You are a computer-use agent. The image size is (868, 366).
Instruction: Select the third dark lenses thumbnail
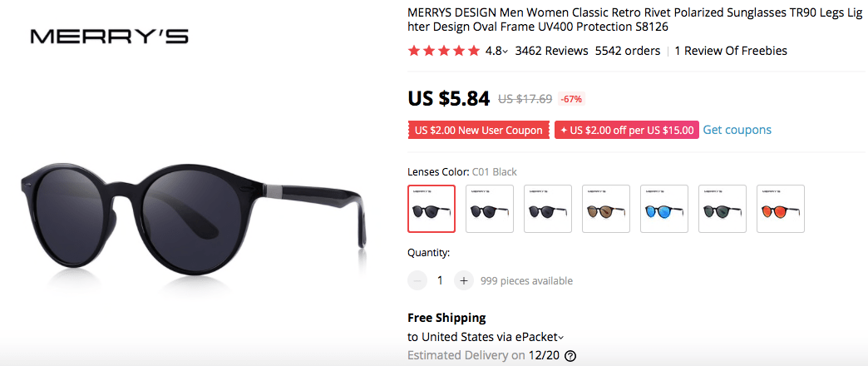(x=548, y=209)
